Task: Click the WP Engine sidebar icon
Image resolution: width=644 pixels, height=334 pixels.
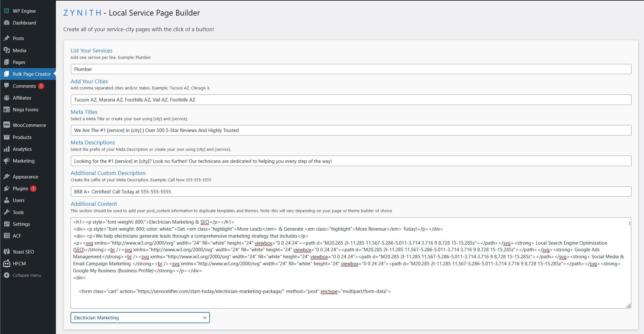Action: (6, 11)
